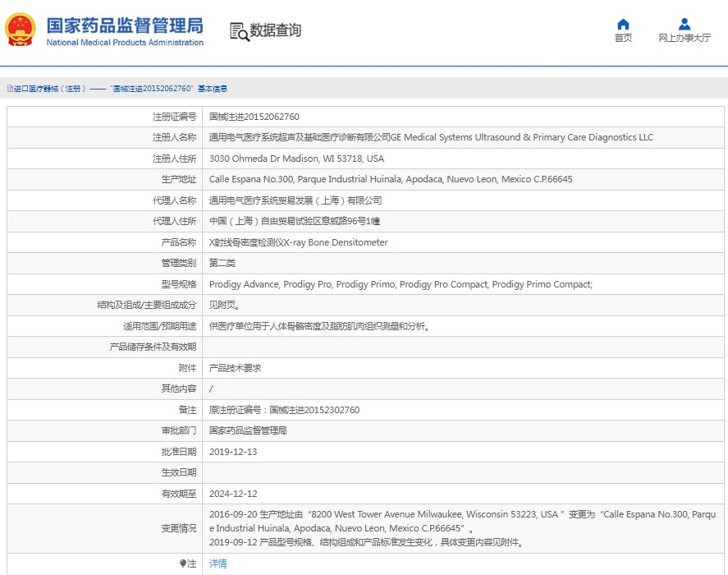Screen dimensions: 728x575
Task: Select change record dated 2016-09-20
Action: pos(462,521)
